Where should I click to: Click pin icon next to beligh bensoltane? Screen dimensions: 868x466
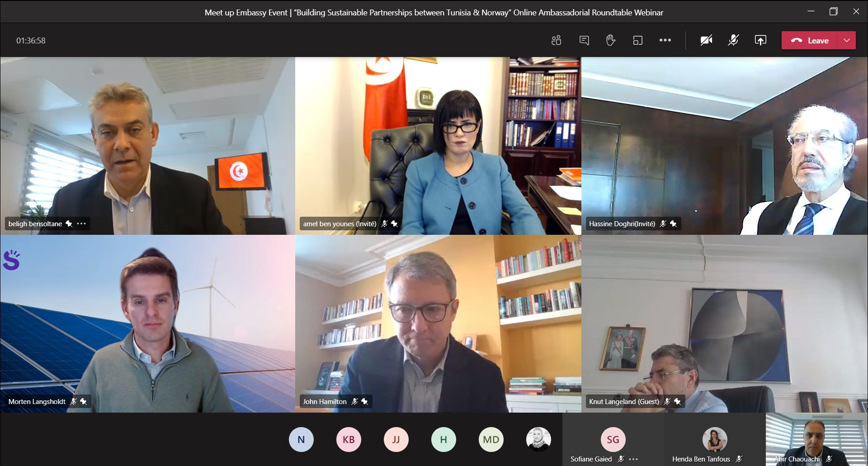tap(69, 223)
